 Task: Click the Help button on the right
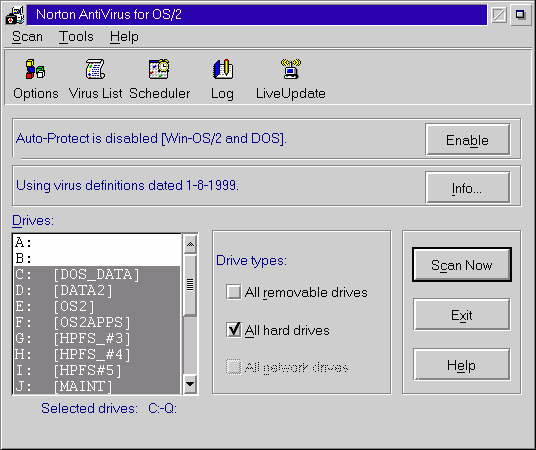[x=462, y=365]
